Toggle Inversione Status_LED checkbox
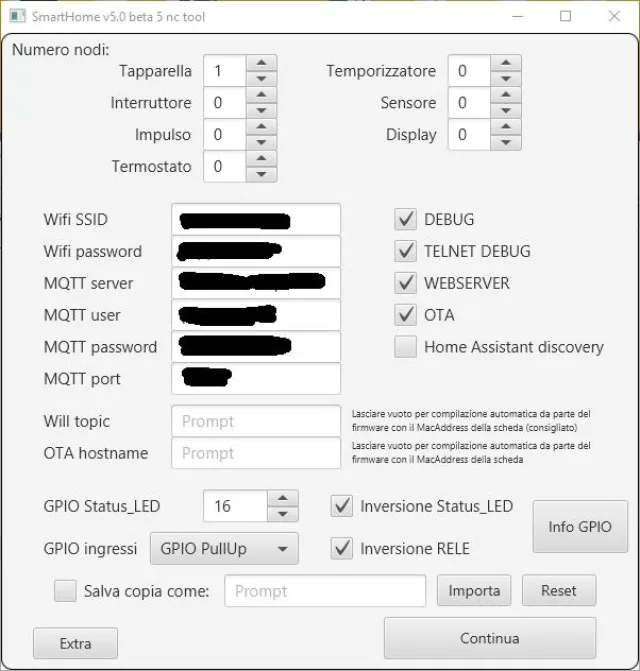The height and width of the screenshot is (671, 640). [341, 506]
